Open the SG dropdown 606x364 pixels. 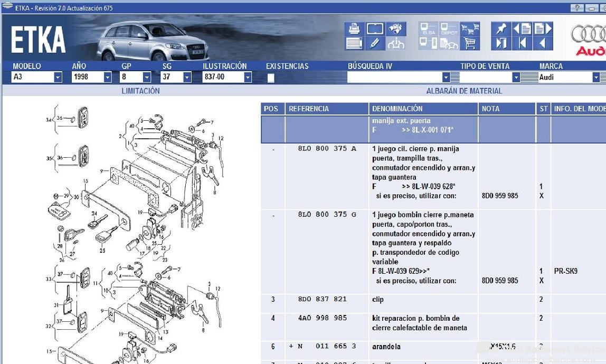click(187, 77)
